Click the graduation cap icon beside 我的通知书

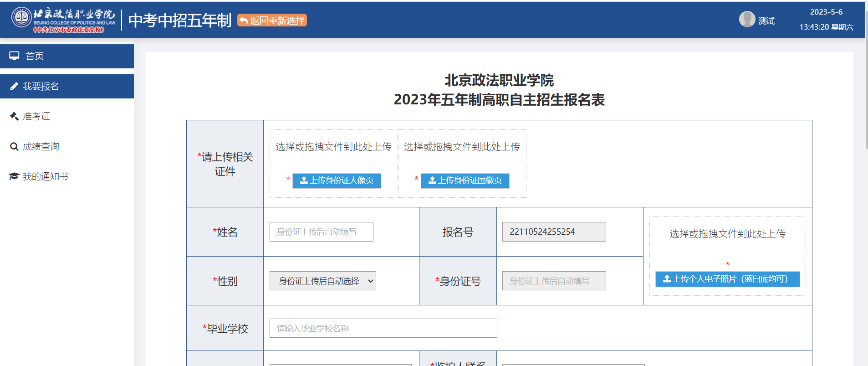coord(14,176)
